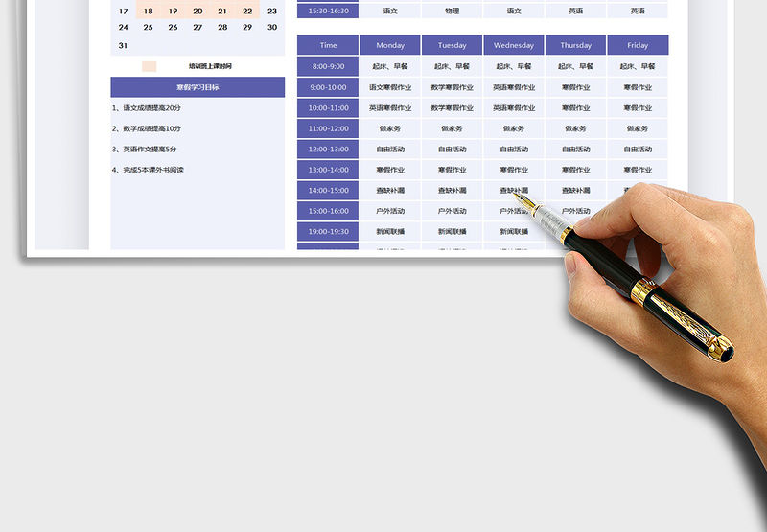
Task: Select calendar date 22
Action: click(247, 12)
